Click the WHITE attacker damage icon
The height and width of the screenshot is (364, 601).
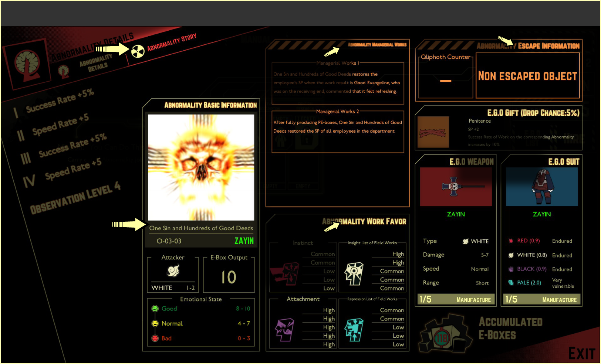(173, 271)
